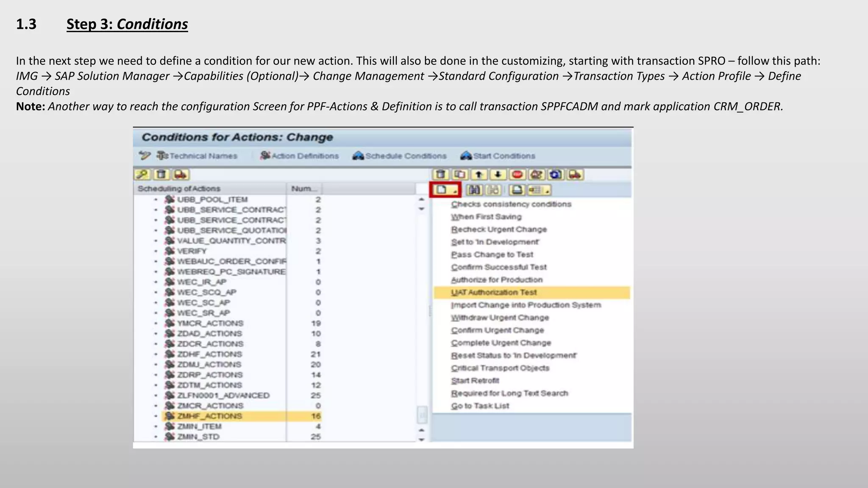868x488 pixels.
Task: Click the copy icon in right toolbar
Action: point(460,175)
